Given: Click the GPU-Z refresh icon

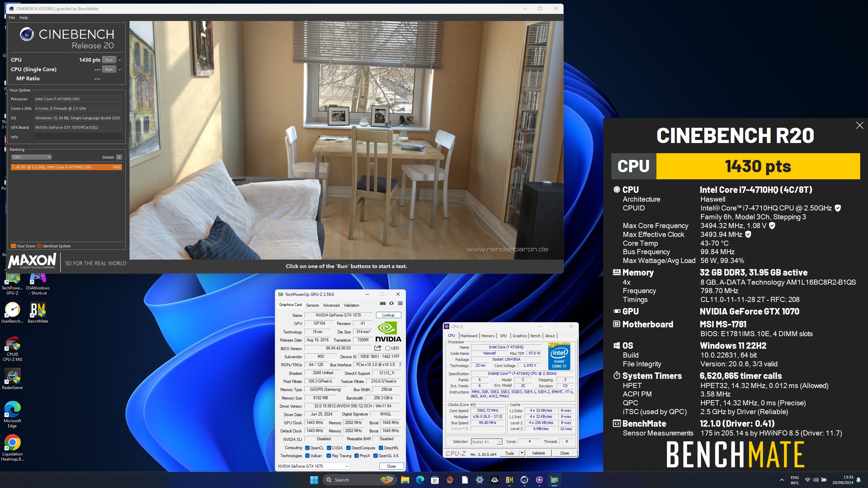Looking at the screenshot, I should [391, 303].
